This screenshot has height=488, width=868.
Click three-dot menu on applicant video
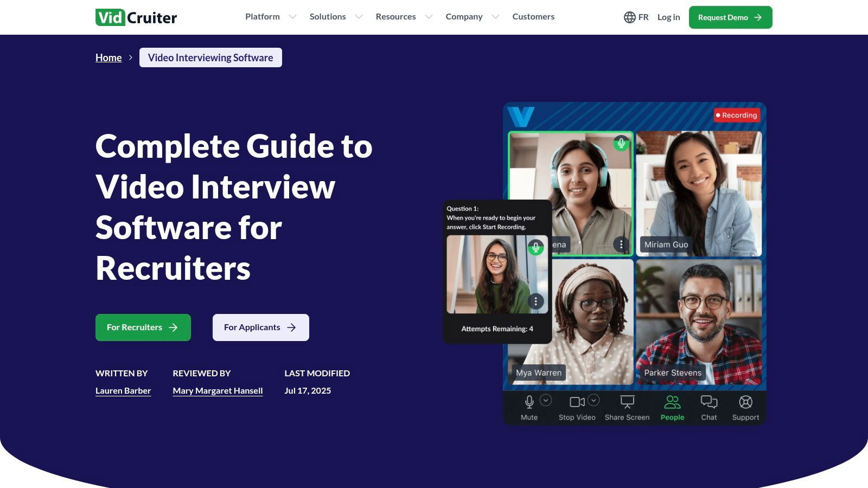[x=535, y=301]
